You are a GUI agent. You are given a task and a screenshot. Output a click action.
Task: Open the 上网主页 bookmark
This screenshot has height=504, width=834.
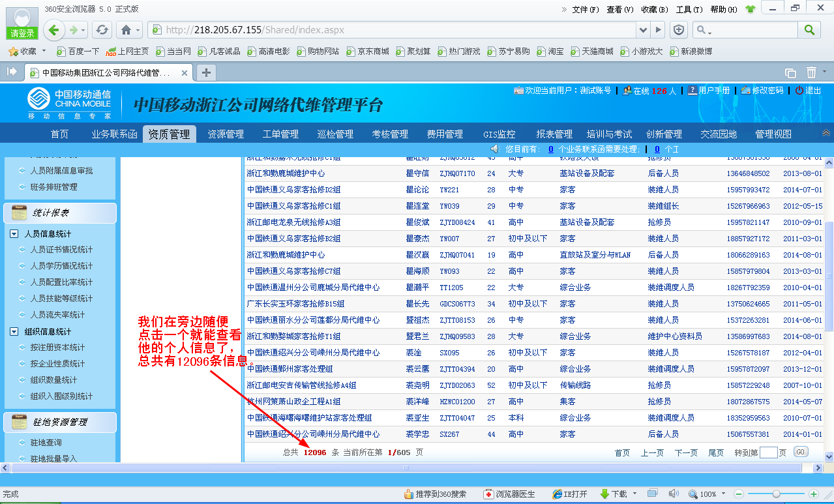pos(127,51)
